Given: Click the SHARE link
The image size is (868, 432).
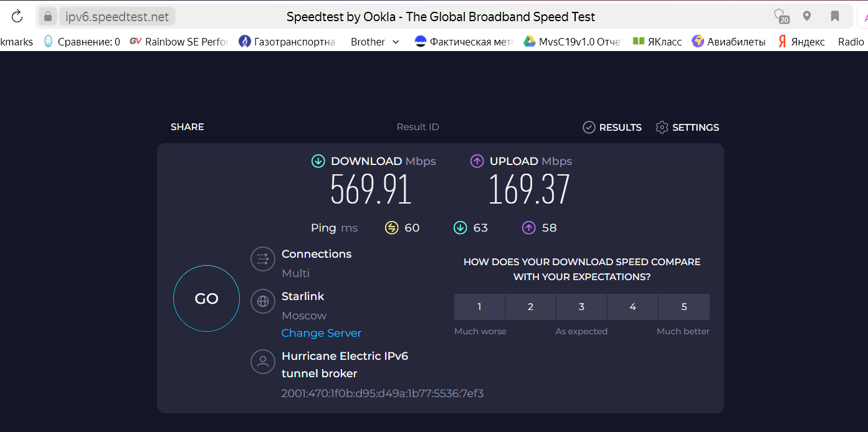Looking at the screenshot, I should [x=188, y=127].
